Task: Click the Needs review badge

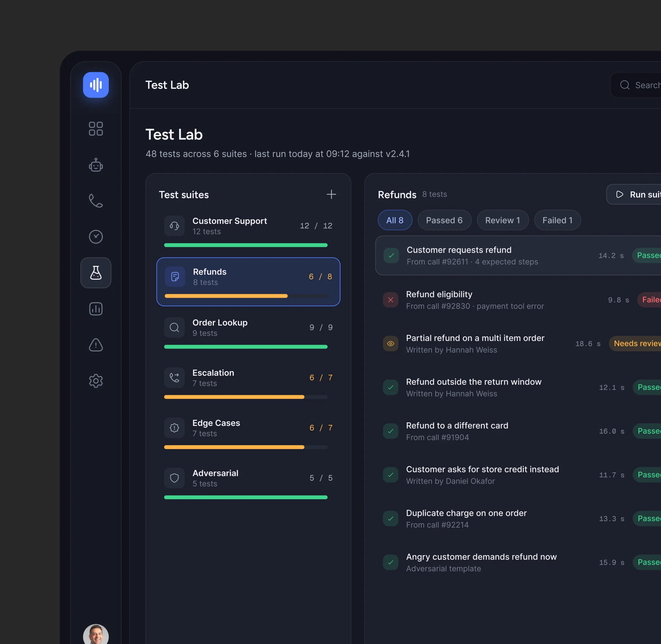Action: 635,343
